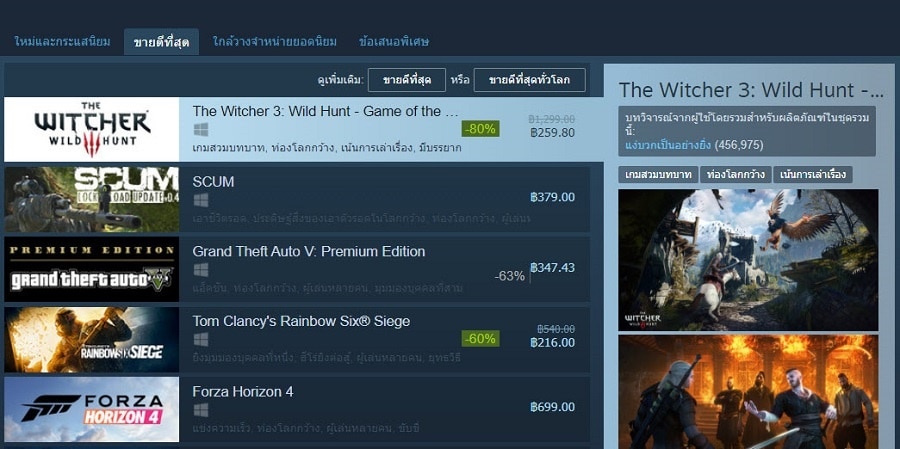900x449 pixels.
Task: Click the Windows platform icon under SCUM
Action: (x=200, y=200)
